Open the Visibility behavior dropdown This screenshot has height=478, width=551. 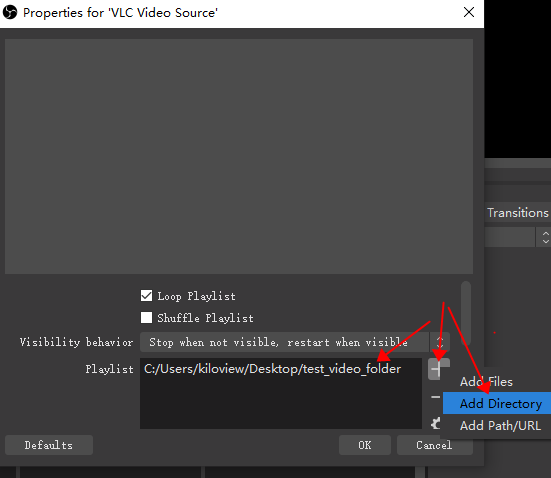point(294,342)
